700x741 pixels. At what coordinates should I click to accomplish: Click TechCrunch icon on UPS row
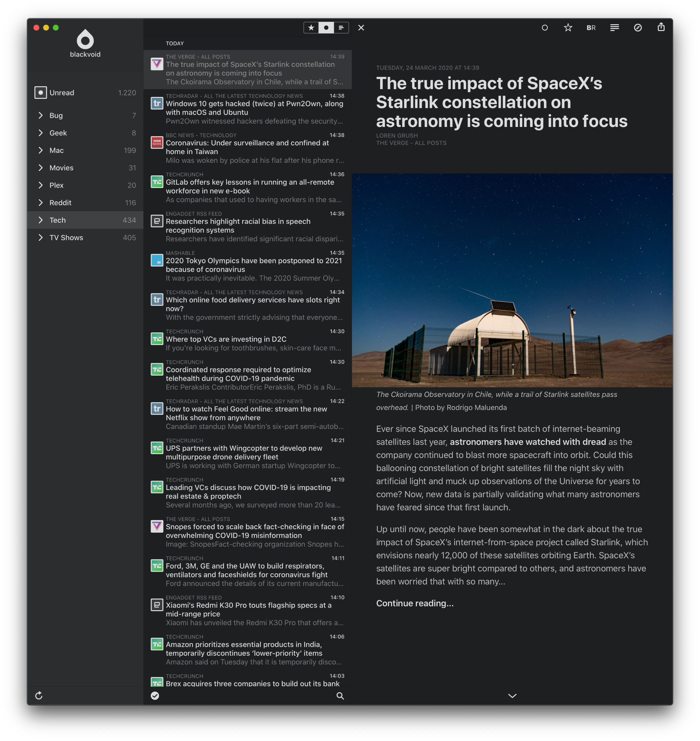(x=157, y=447)
